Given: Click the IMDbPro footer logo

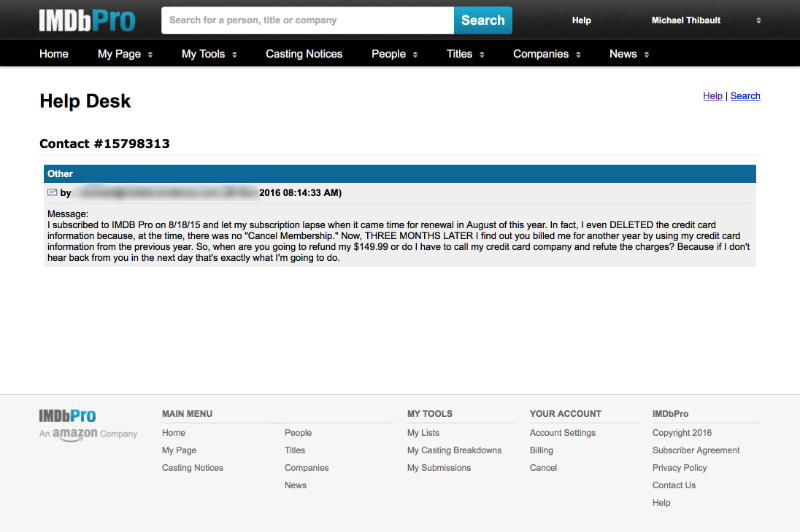Looking at the screenshot, I should point(67,416).
